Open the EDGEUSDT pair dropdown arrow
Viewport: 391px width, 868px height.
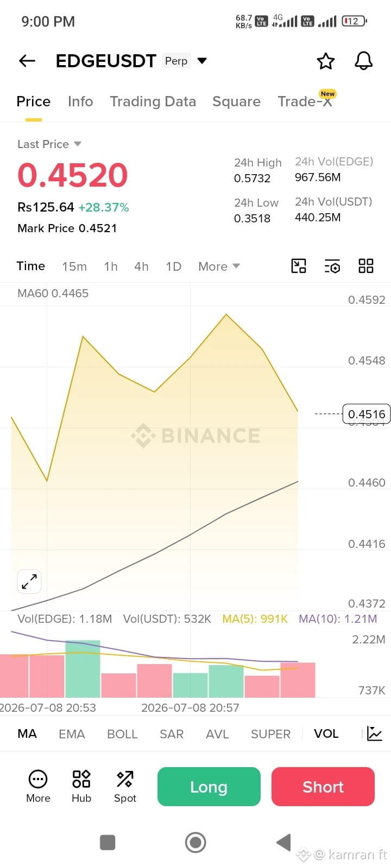pos(202,61)
